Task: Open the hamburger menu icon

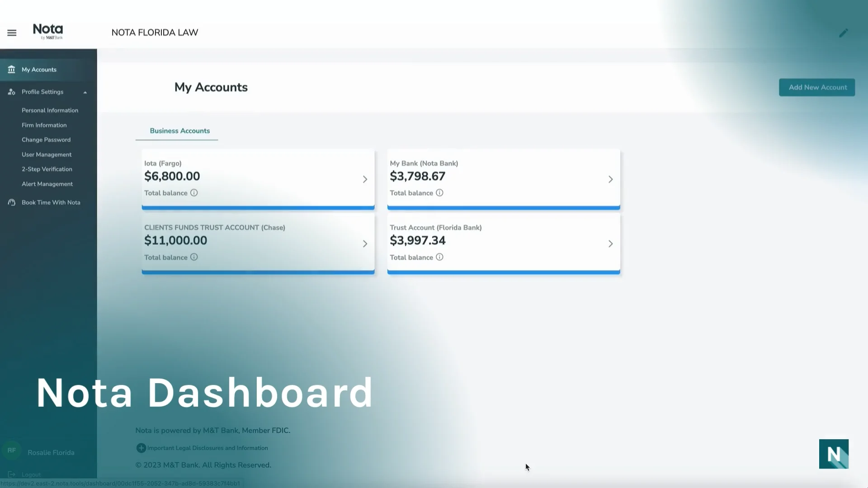Action: pyautogui.click(x=12, y=33)
